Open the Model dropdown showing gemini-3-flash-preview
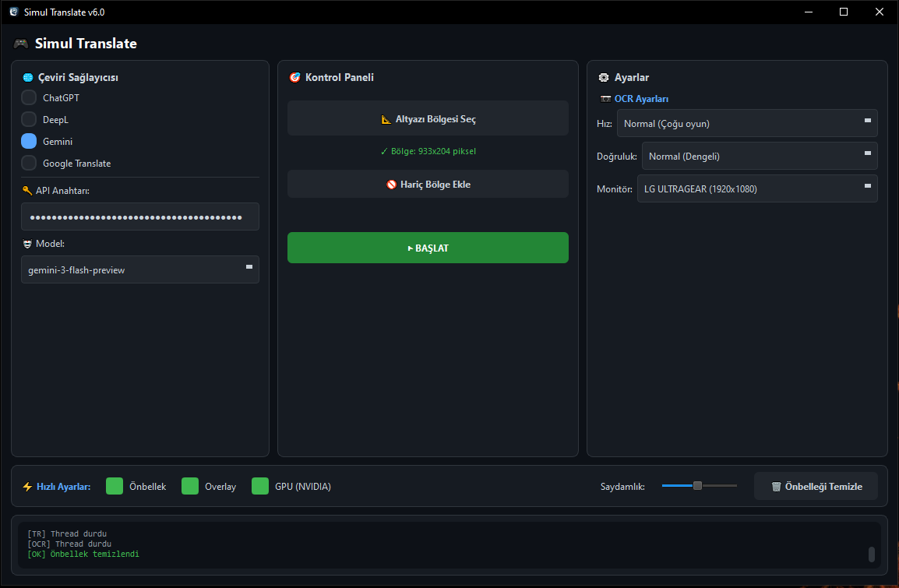 (140, 269)
